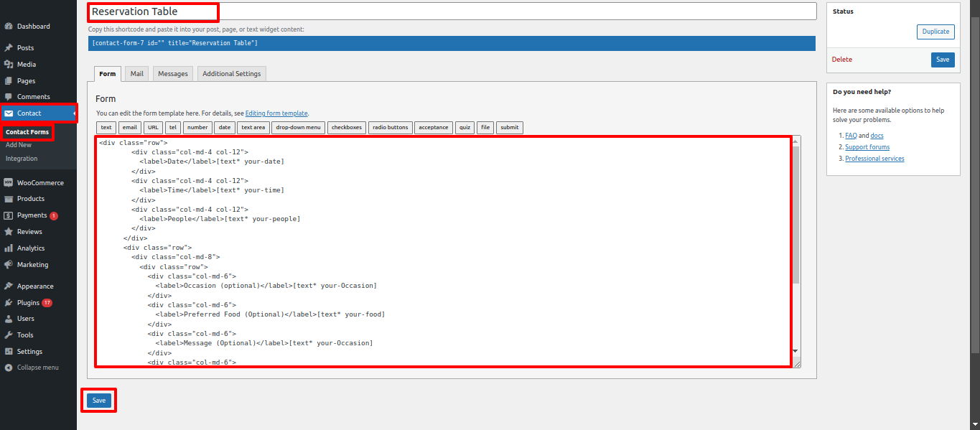Open Tools via the wrench icon
The height and width of the screenshot is (430, 980).
(9, 335)
